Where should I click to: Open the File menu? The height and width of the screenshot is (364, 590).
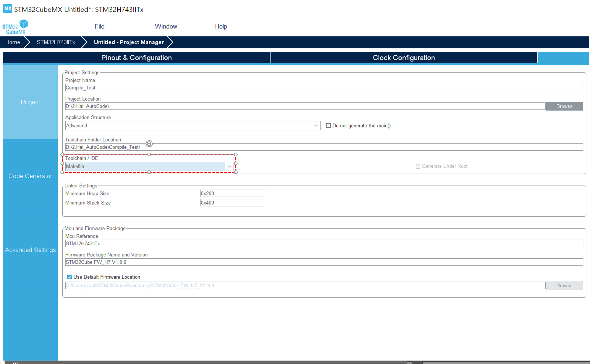pyautogui.click(x=99, y=26)
